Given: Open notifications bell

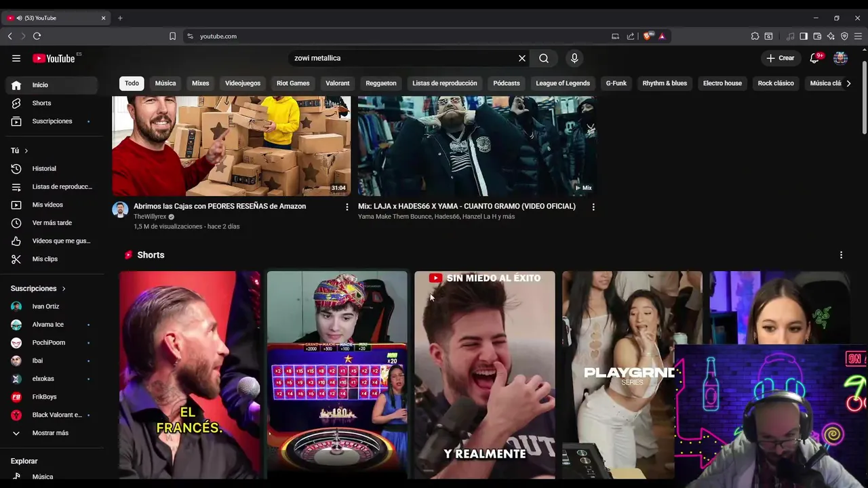Looking at the screenshot, I should tap(815, 58).
